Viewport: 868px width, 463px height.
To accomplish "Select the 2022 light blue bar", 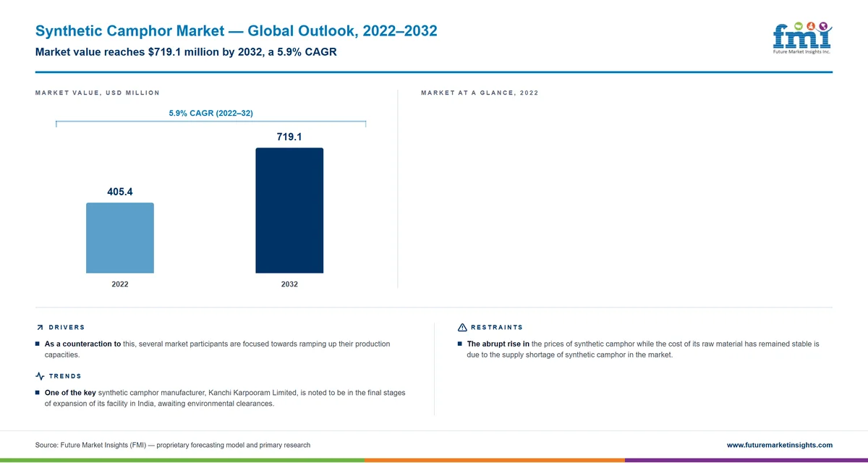I will pyautogui.click(x=120, y=238).
